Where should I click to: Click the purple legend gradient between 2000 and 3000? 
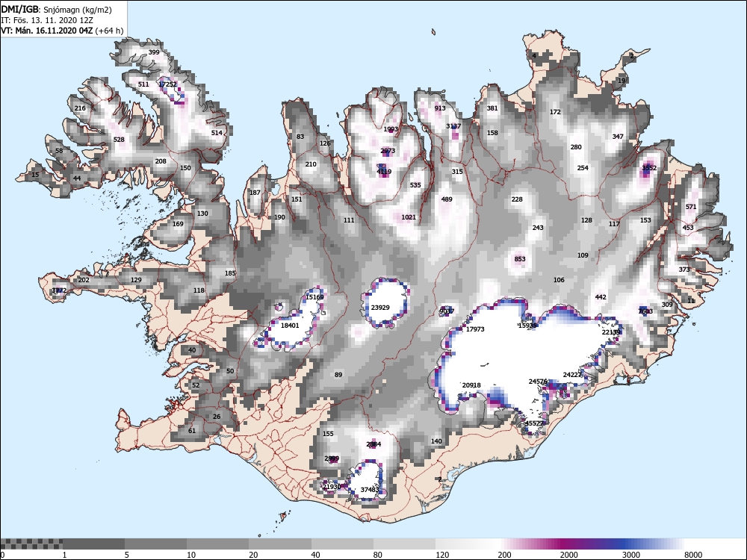591,544
